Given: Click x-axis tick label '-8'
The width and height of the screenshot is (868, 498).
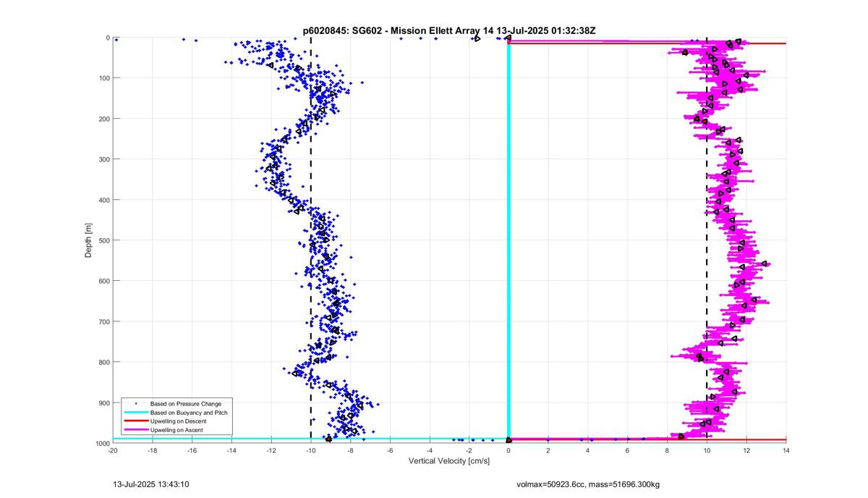Looking at the screenshot, I should click(x=350, y=450).
